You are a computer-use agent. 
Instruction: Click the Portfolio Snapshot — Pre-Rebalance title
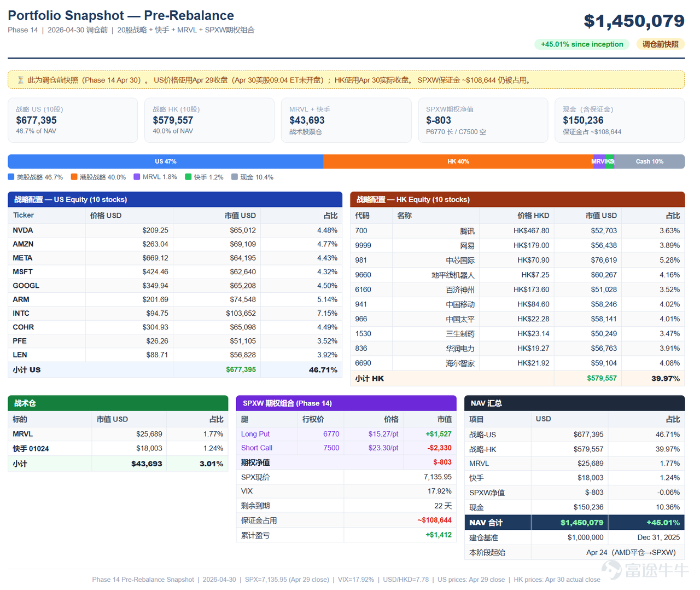(121, 15)
